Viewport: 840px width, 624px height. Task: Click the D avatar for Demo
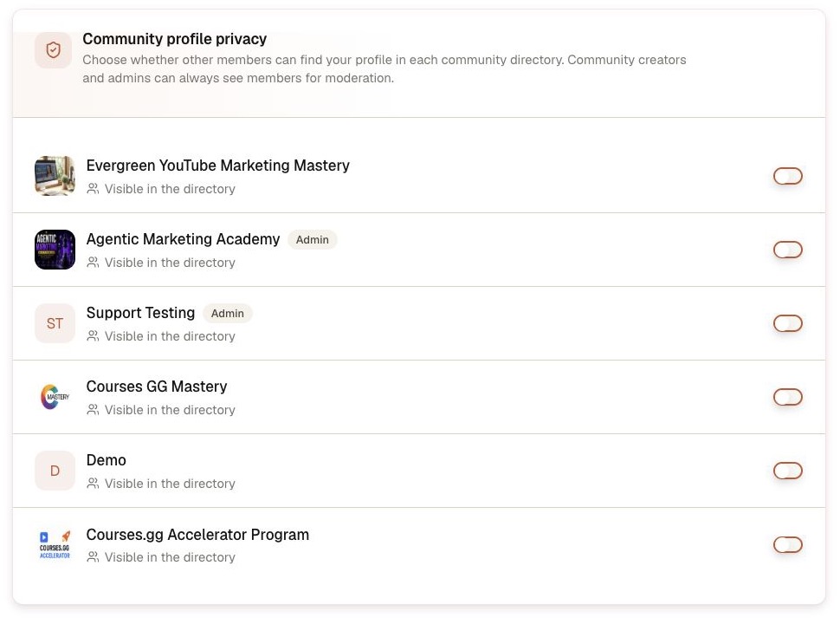55,471
